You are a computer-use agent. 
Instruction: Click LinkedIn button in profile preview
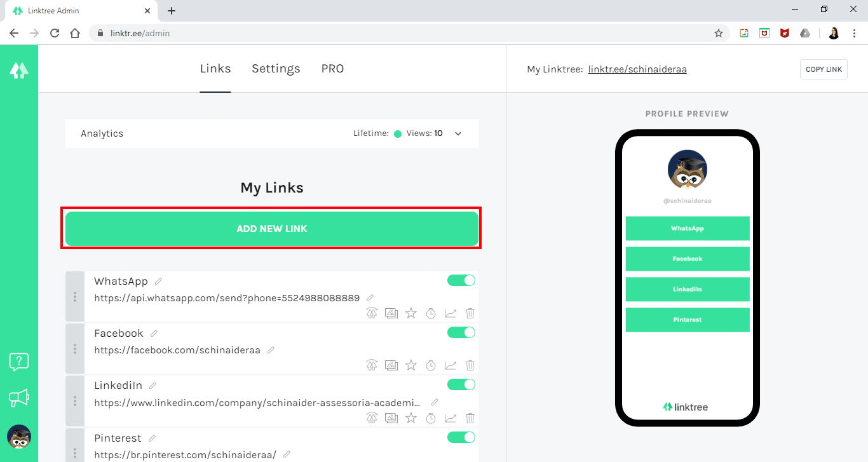click(688, 289)
